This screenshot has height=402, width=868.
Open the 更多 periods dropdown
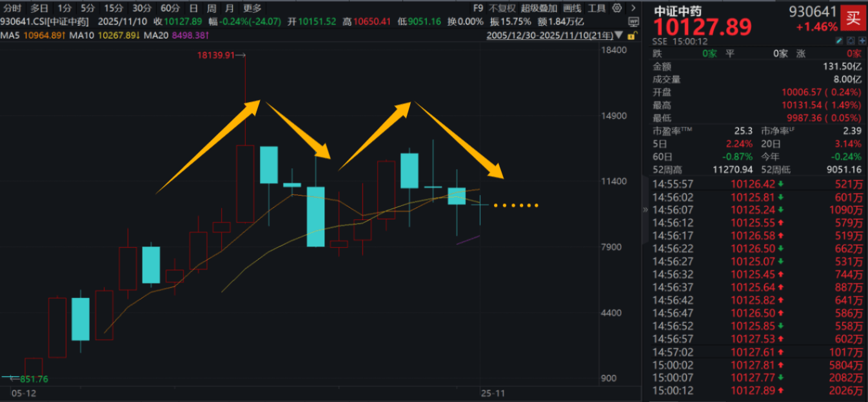(252, 8)
